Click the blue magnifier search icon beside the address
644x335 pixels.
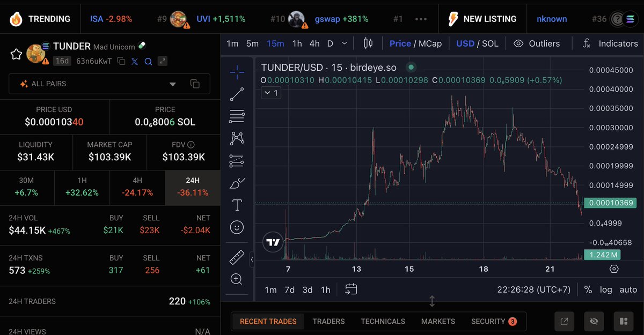coord(149,61)
